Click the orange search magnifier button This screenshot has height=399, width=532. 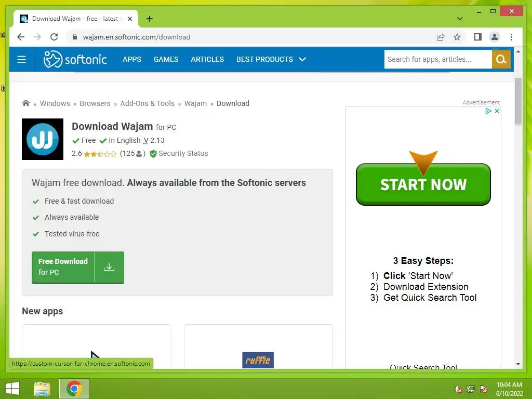pyautogui.click(x=501, y=59)
